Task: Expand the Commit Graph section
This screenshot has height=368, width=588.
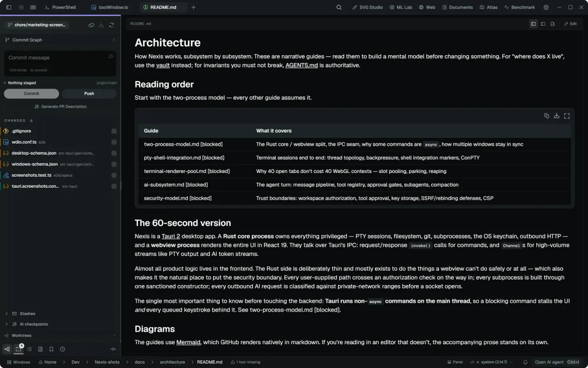Action: point(60,40)
